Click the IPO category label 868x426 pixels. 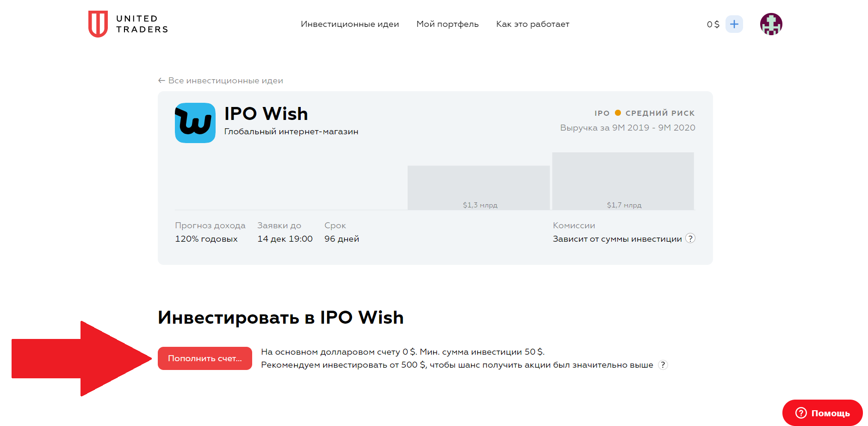(x=602, y=113)
